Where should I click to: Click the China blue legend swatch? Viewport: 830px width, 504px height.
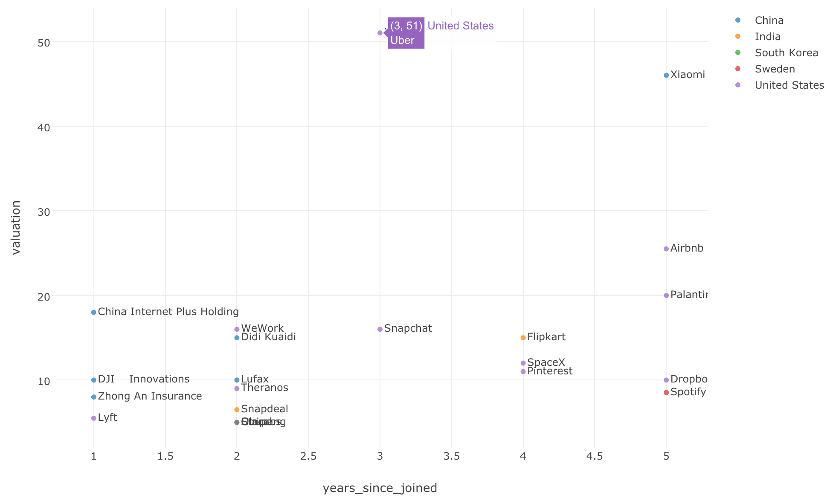coord(738,20)
